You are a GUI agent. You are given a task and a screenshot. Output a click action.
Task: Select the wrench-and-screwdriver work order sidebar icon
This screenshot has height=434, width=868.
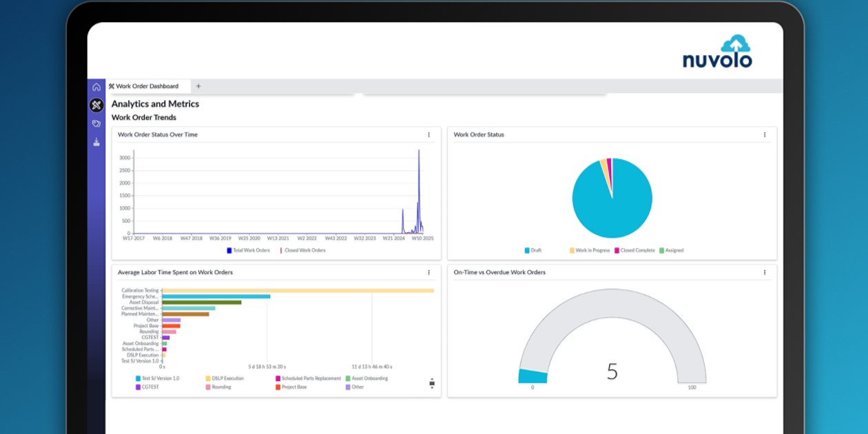pyautogui.click(x=96, y=105)
